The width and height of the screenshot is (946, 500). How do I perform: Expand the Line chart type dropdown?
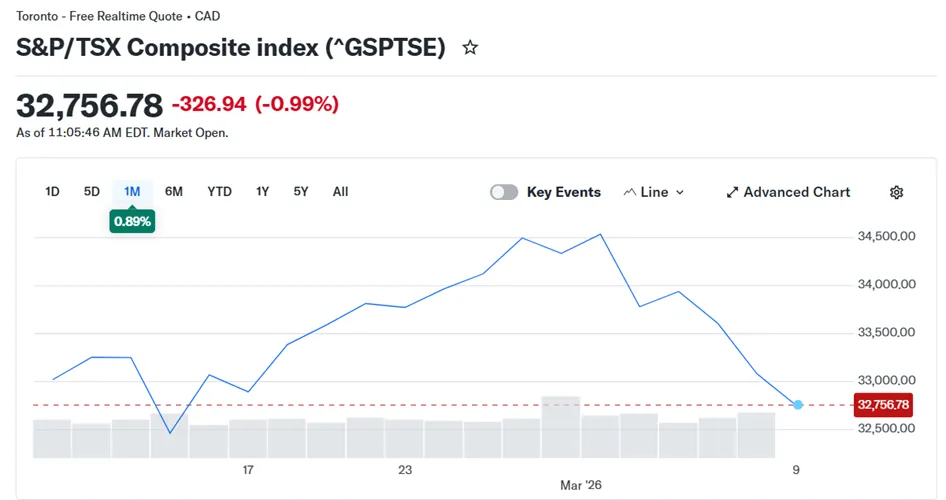(x=654, y=192)
